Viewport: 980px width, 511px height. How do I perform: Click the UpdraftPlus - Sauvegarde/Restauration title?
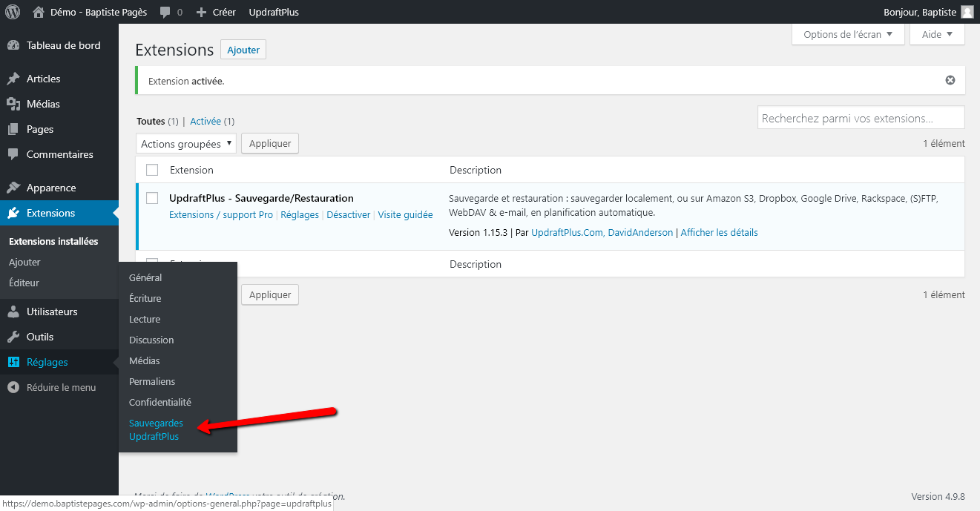[261, 198]
